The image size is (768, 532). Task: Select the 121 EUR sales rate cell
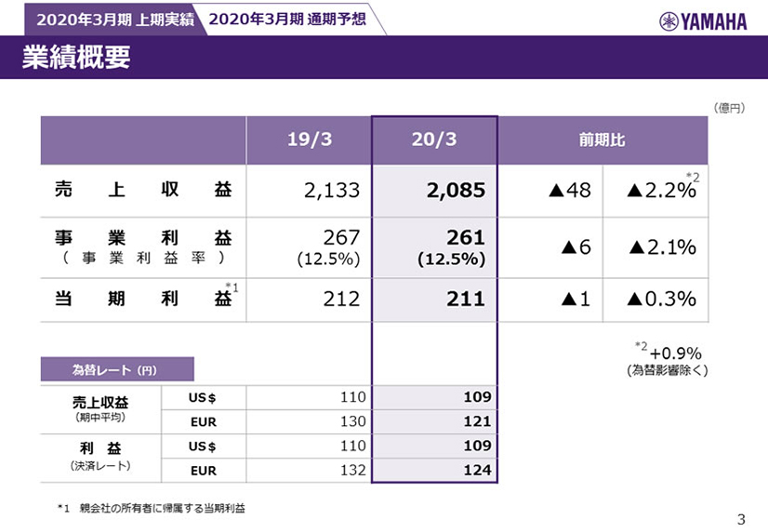pyautogui.click(x=477, y=422)
